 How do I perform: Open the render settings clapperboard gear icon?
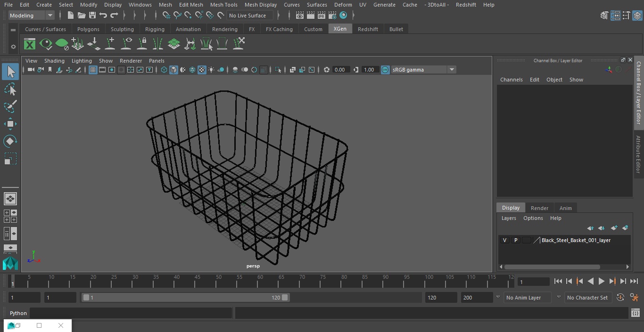(x=332, y=16)
